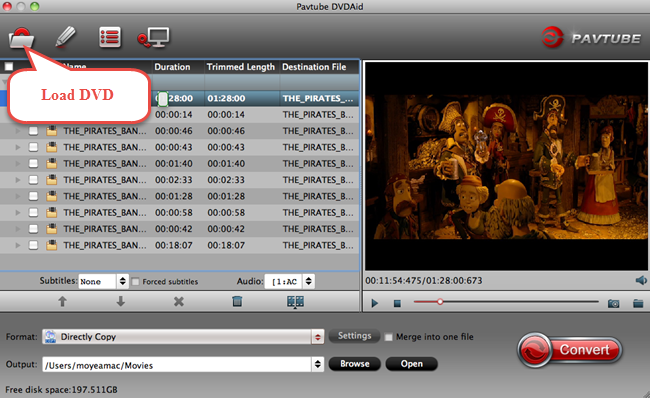Check the title with duration 00:00:42

coord(33,229)
